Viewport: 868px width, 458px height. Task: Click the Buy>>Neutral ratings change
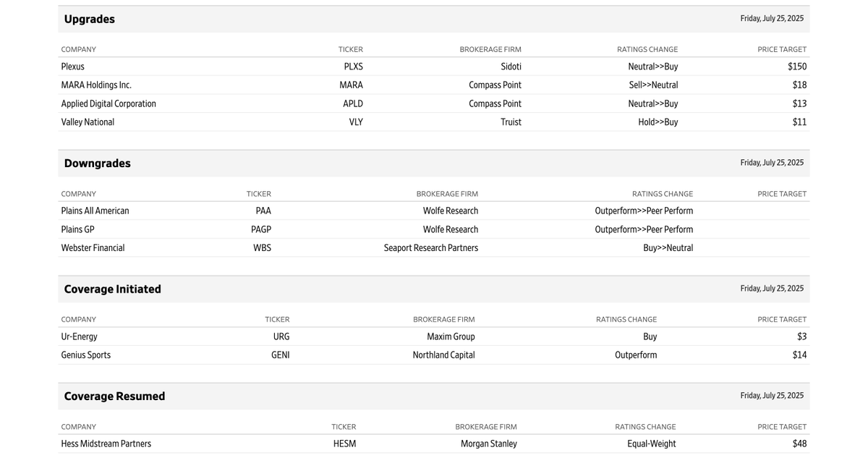click(x=668, y=248)
